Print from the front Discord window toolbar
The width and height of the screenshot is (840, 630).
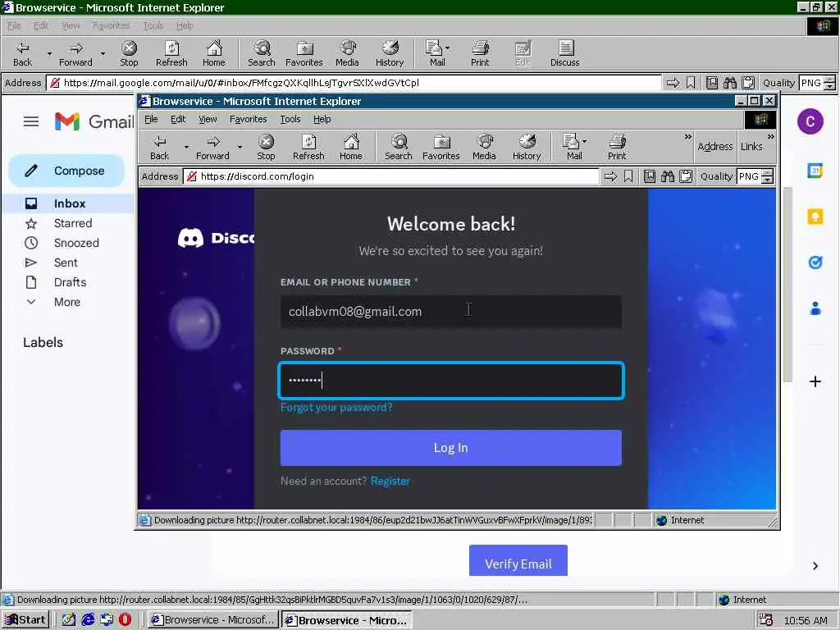[x=617, y=148]
